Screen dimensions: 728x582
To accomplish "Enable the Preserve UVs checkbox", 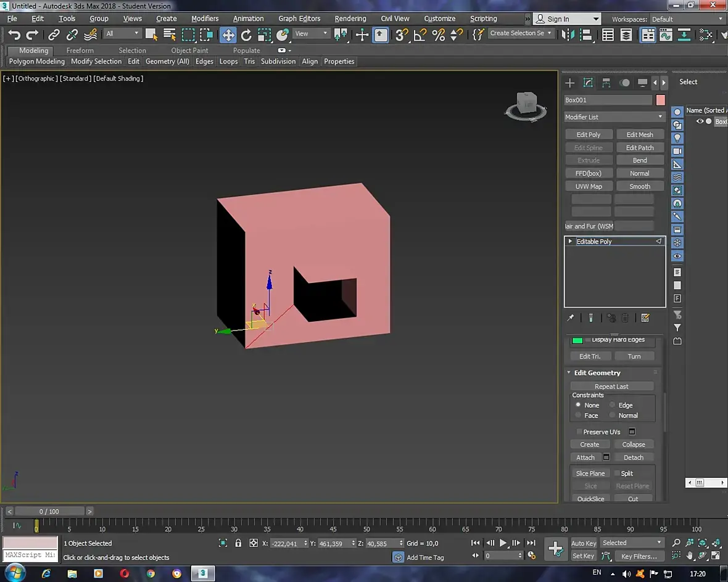I will coord(579,432).
